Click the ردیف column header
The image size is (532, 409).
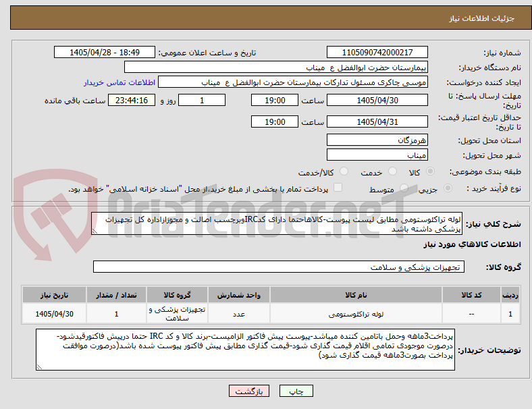510,295
